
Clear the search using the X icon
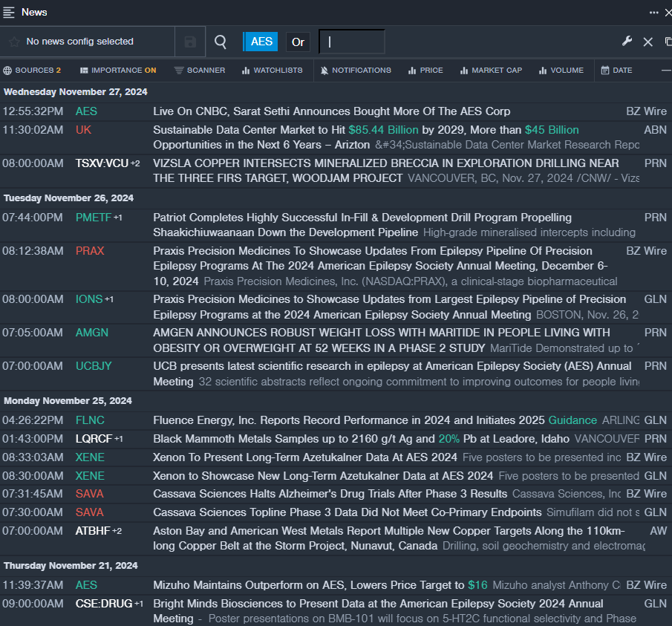647,42
